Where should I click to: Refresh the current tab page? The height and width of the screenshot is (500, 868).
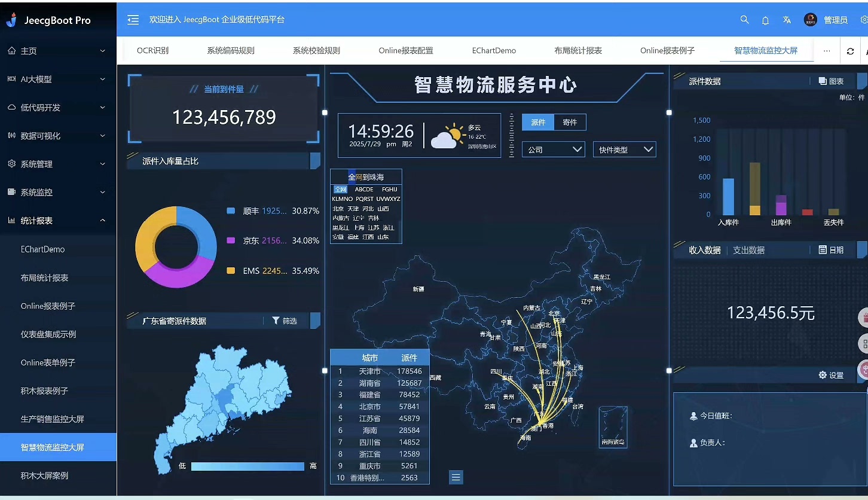(x=850, y=51)
